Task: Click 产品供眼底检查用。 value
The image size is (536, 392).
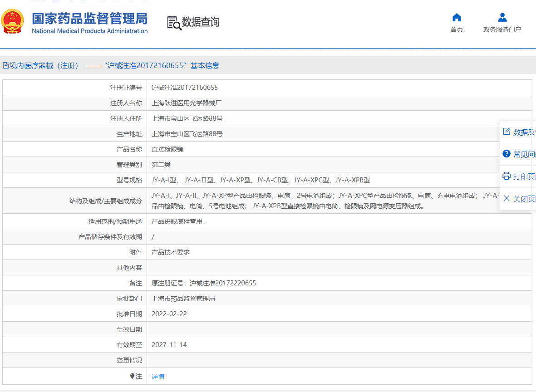Action: 178,221
